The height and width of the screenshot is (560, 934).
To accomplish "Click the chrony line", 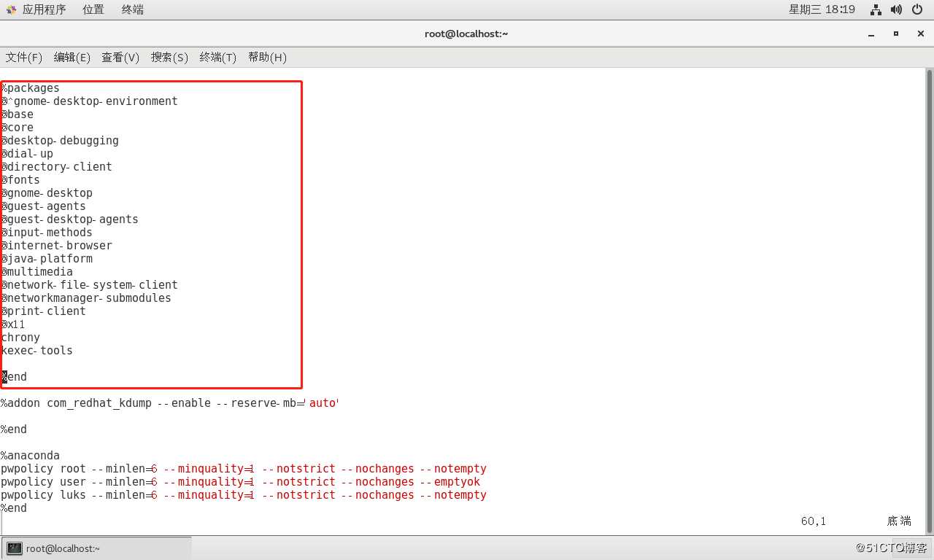I will point(20,338).
